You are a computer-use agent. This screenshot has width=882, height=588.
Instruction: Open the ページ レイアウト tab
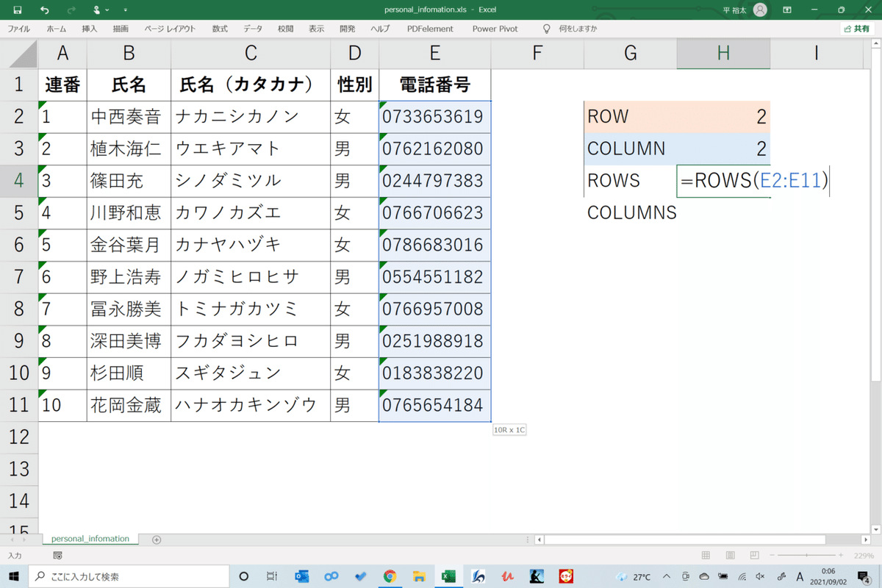[170, 29]
